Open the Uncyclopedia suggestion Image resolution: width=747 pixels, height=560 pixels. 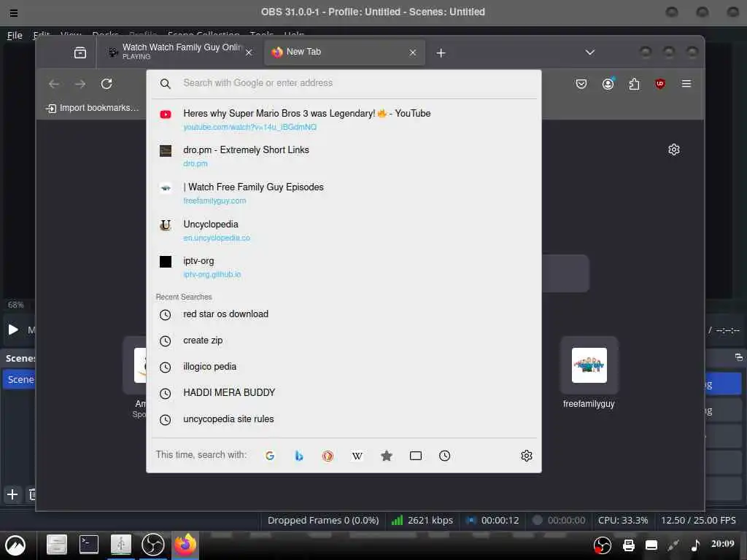point(344,230)
